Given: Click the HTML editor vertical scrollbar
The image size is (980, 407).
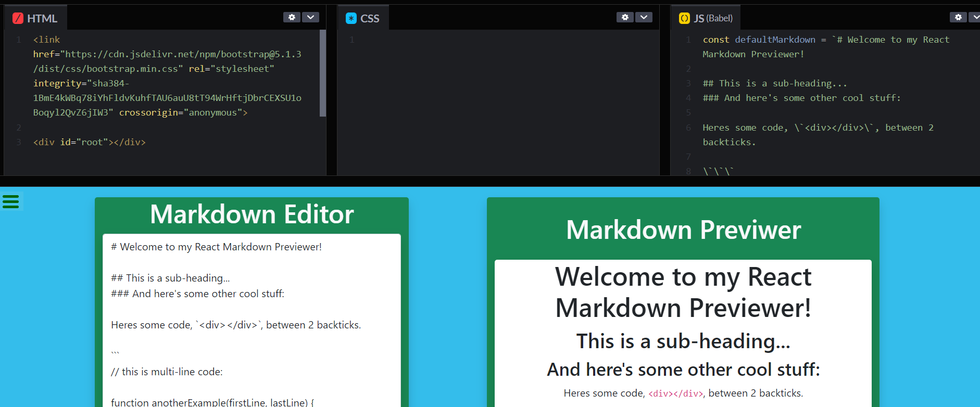Looking at the screenshot, I should point(322,73).
